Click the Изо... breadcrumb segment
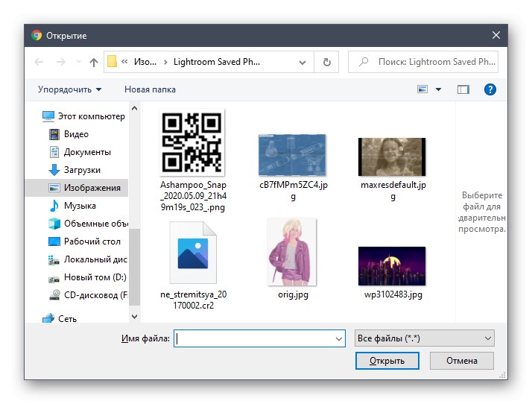The width and height of the screenshot is (532, 404). pyautogui.click(x=145, y=62)
